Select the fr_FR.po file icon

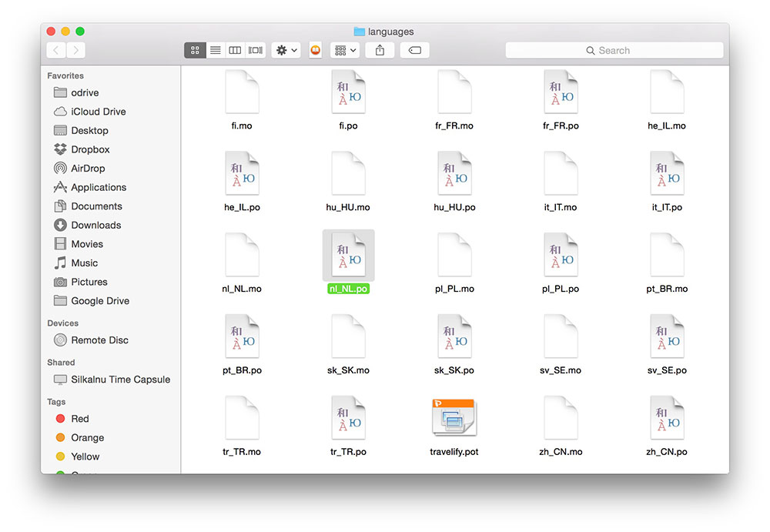click(x=561, y=92)
